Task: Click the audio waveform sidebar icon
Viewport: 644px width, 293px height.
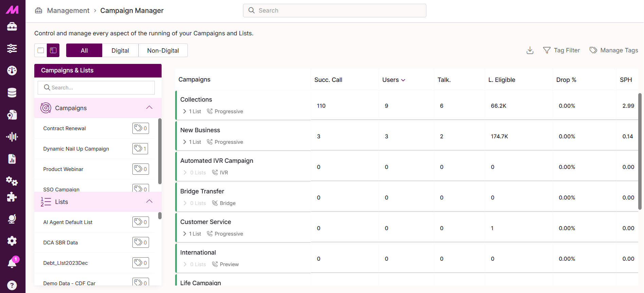Action: coord(12,137)
